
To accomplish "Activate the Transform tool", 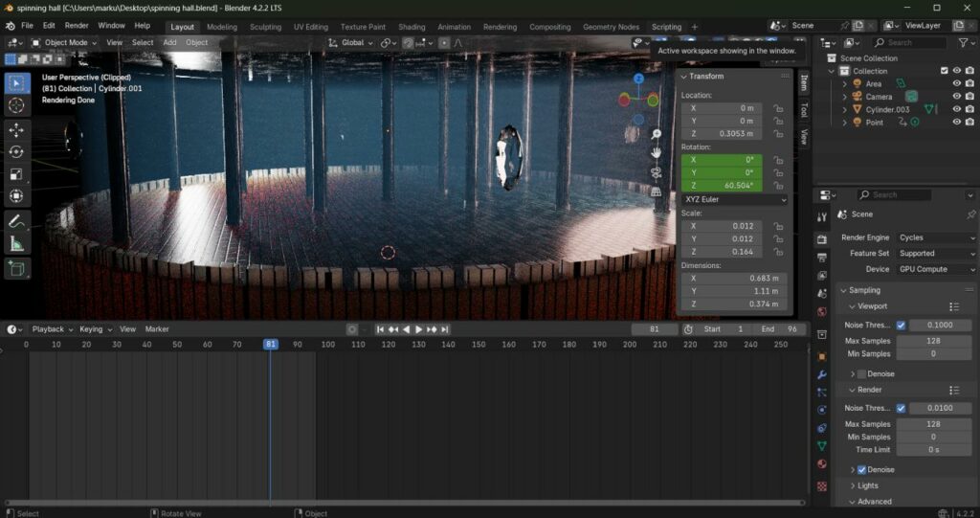I will point(17,196).
